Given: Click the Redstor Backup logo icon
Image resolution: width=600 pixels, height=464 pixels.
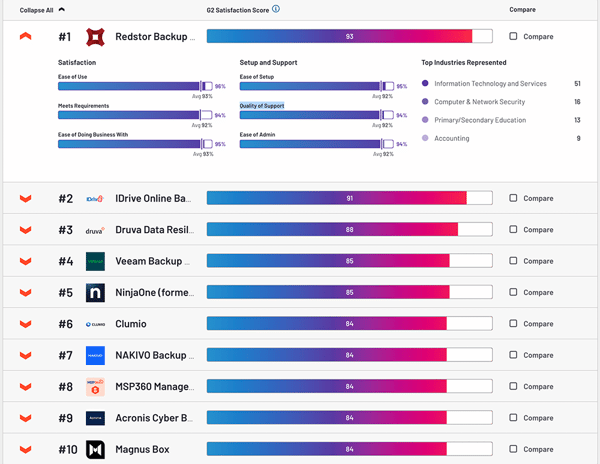Looking at the screenshot, I should (95, 37).
